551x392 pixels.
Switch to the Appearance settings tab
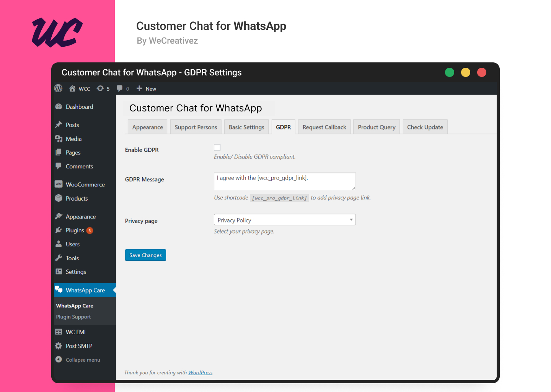pos(148,127)
